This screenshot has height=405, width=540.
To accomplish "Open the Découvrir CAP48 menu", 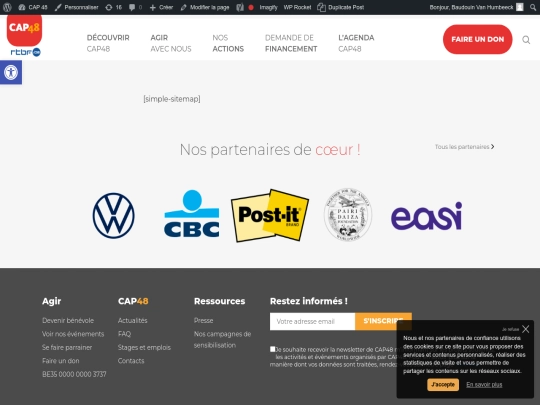I will pos(108,43).
